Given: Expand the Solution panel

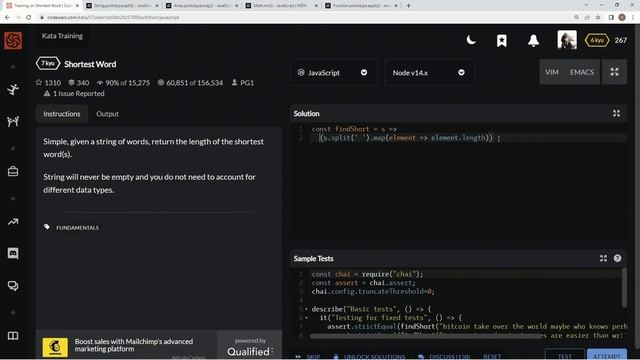Looking at the screenshot, I should tap(616, 113).
